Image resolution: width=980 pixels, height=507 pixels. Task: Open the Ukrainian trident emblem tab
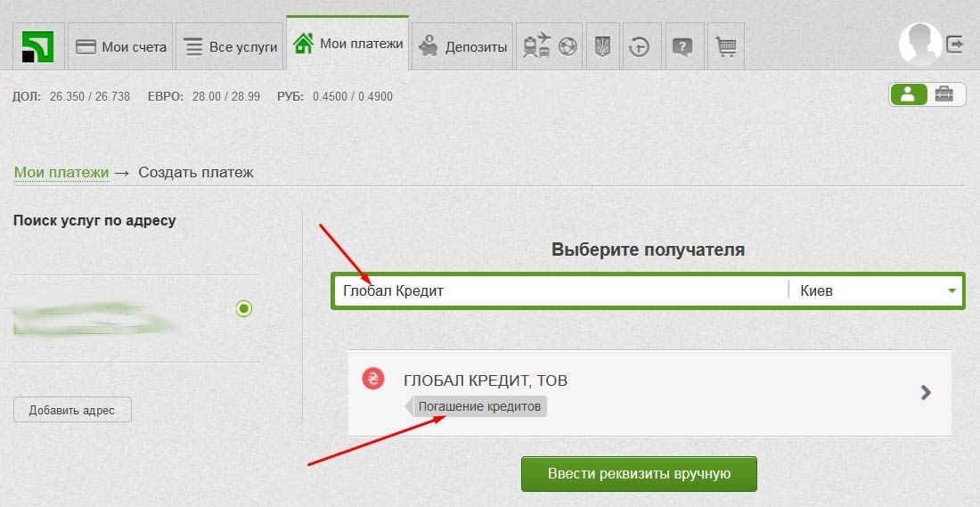(x=602, y=47)
